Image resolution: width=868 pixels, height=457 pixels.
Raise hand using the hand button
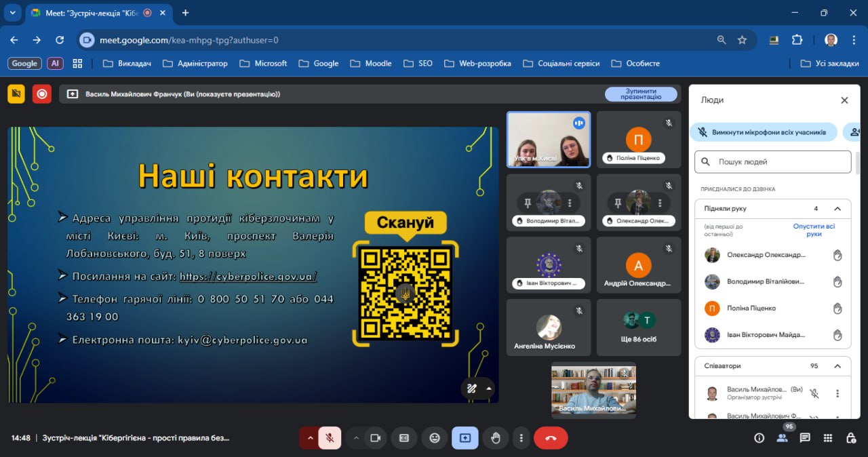pyautogui.click(x=496, y=438)
